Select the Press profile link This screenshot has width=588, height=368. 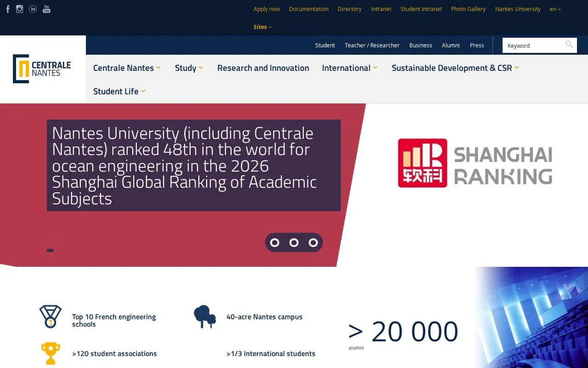click(x=477, y=46)
